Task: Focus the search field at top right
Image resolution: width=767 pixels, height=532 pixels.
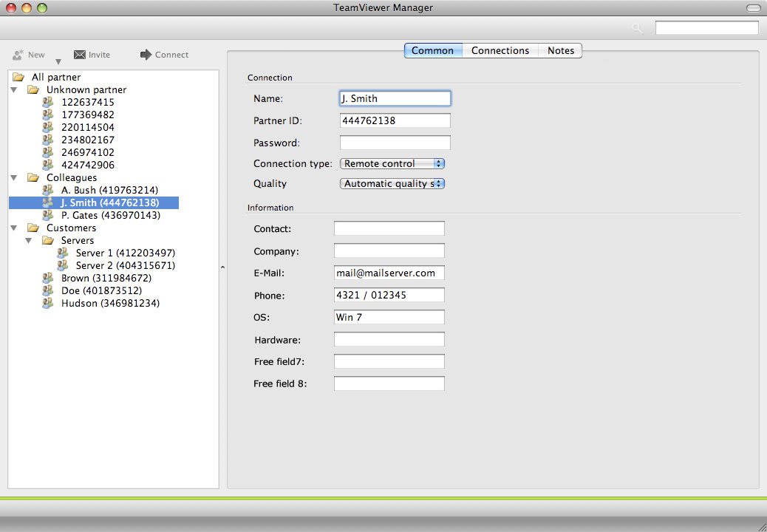Action: 707,28
